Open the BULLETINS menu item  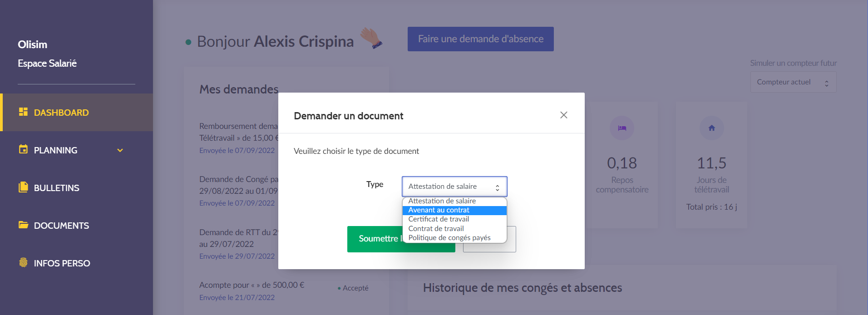pos(76,188)
